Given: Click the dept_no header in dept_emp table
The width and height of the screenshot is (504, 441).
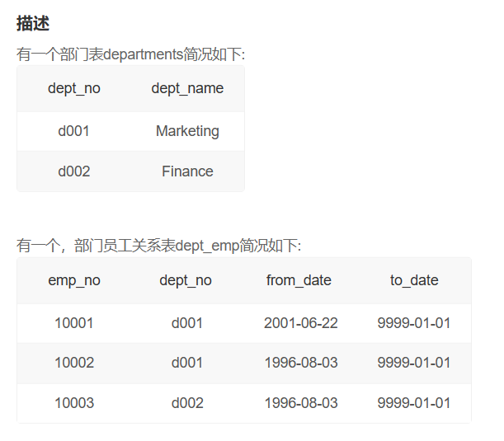Looking at the screenshot, I should pyautogui.click(x=186, y=280).
